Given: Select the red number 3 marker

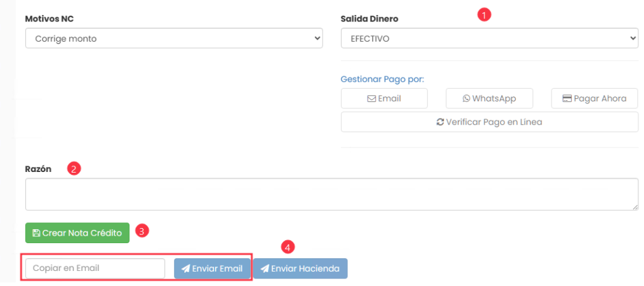Looking at the screenshot, I should (x=142, y=231).
